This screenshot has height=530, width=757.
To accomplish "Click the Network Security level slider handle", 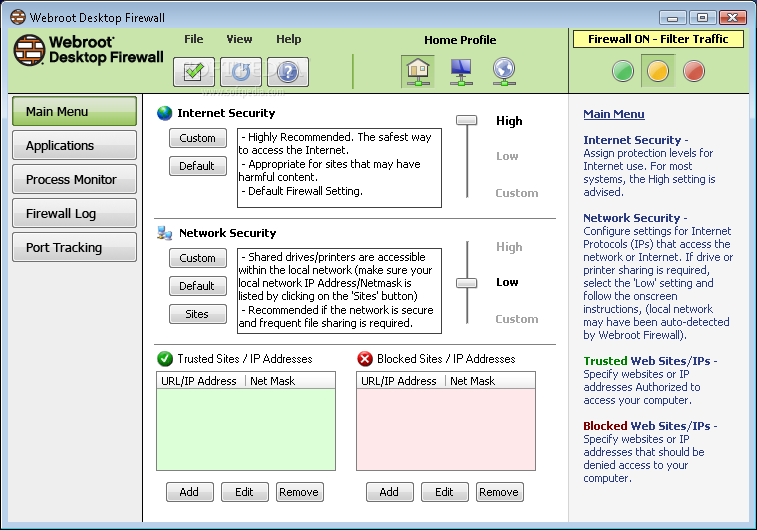I will 466,283.
